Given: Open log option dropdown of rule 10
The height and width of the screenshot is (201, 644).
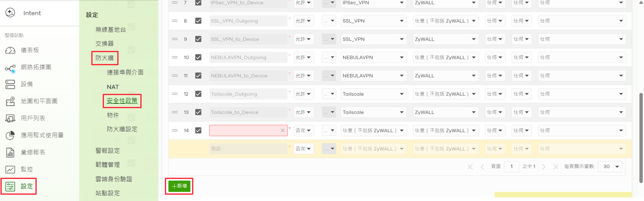Looking at the screenshot, I should [329, 57].
